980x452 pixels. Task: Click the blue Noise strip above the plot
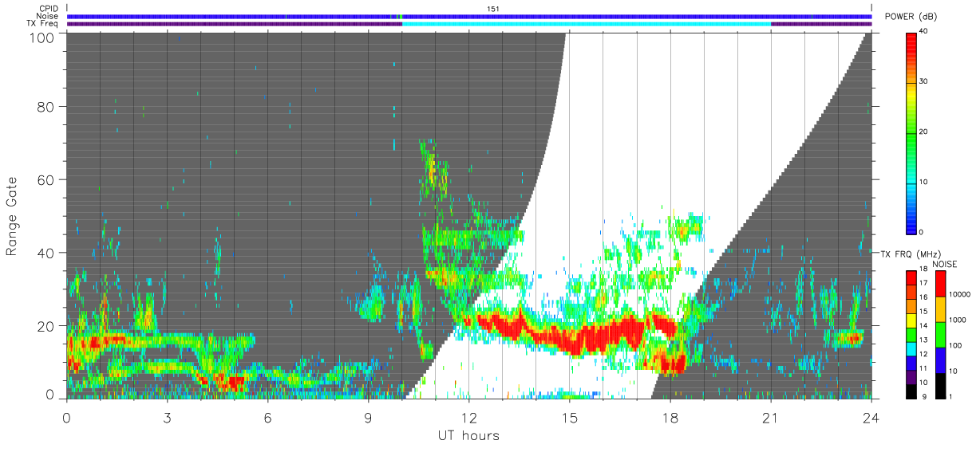(469, 16)
